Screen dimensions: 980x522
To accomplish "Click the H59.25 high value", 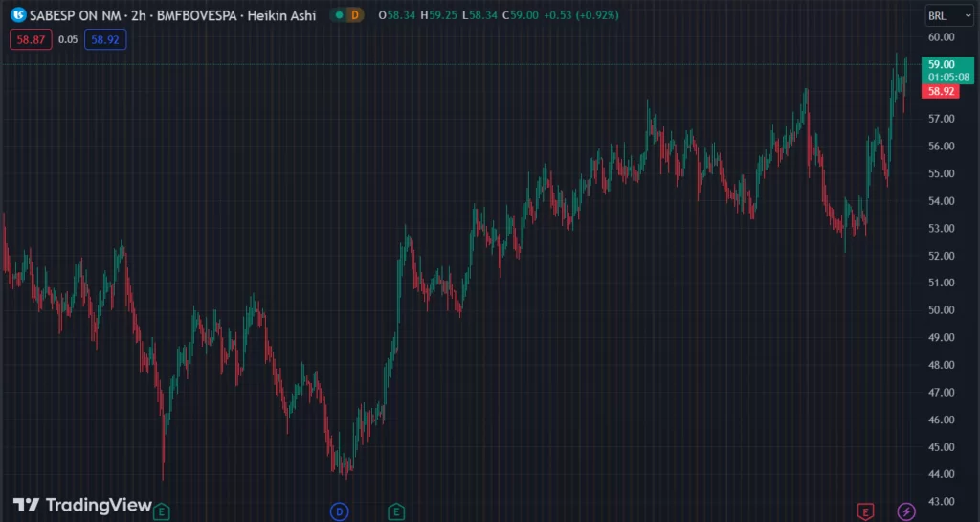I will 438,15.
